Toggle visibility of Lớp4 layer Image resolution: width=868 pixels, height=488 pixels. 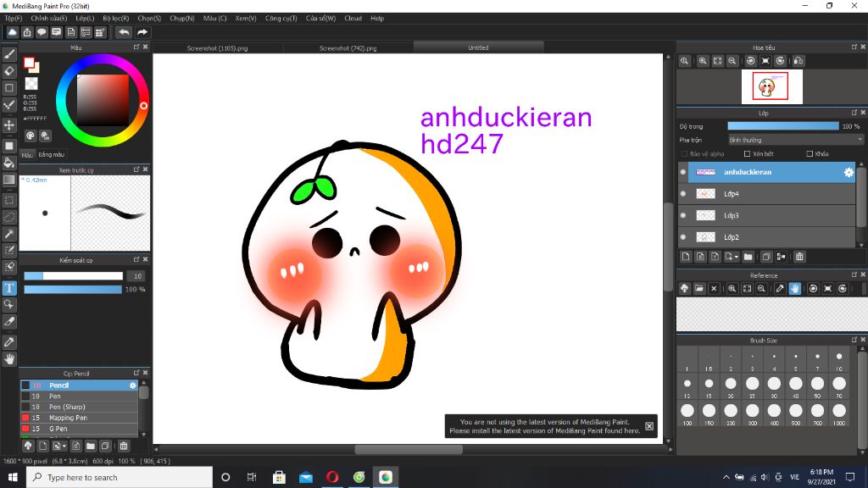click(x=683, y=194)
